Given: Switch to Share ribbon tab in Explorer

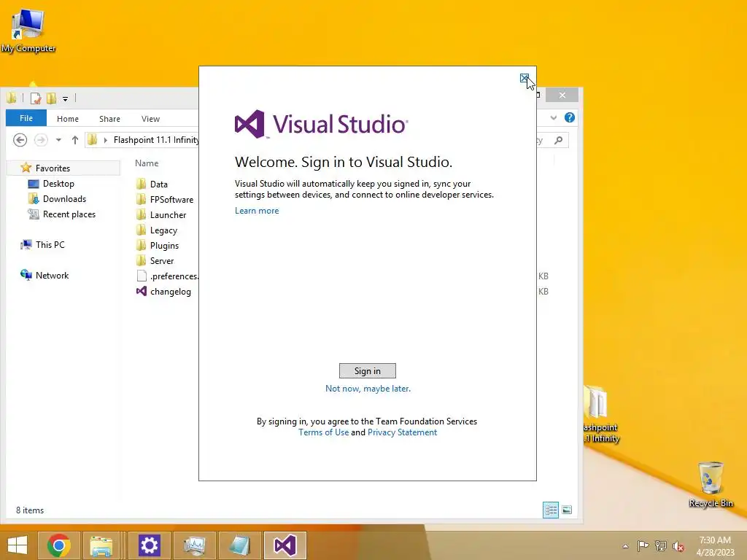Looking at the screenshot, I should pyautogui.click(x=109, y=119).
